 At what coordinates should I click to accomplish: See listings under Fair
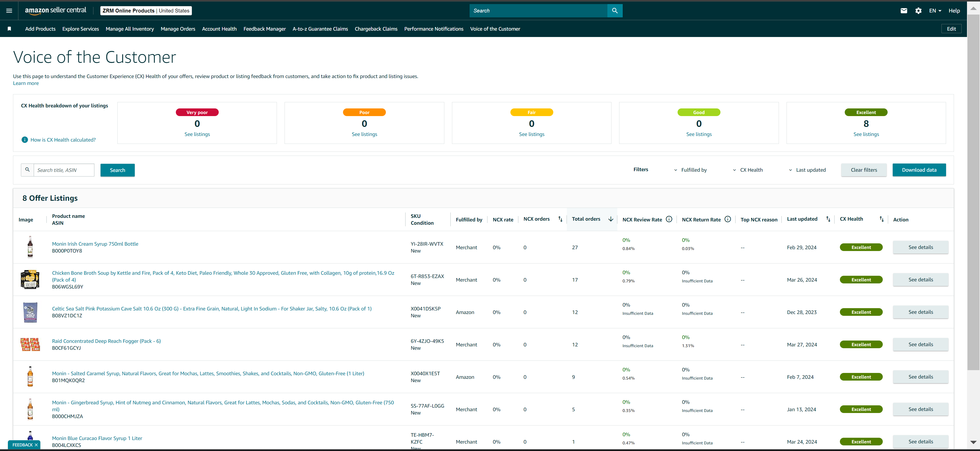point(531,134)
